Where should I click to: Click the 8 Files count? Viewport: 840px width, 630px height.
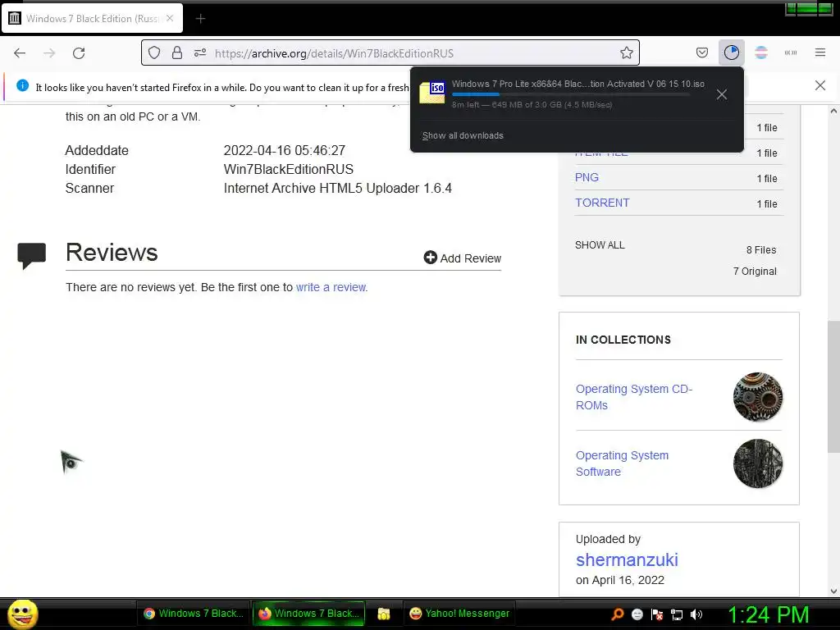761,250
